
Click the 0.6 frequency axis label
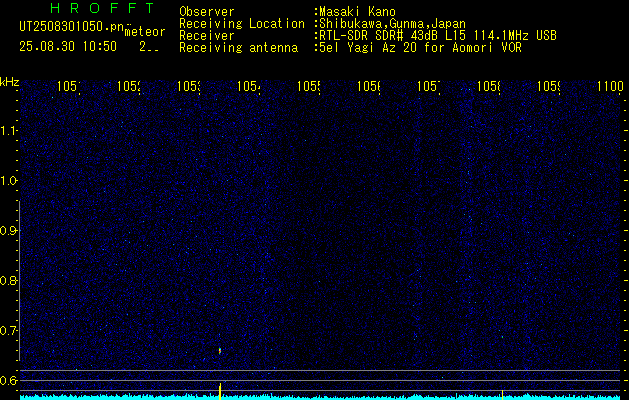8,380
